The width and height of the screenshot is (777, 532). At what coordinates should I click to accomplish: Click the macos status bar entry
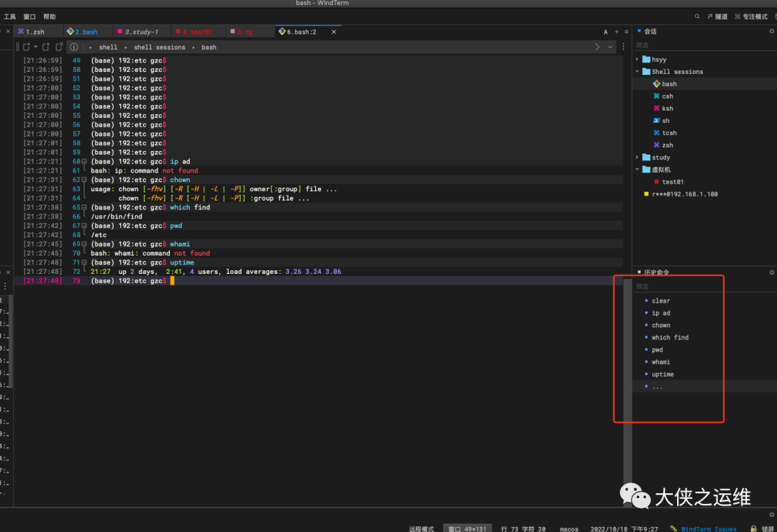(569, 528)
